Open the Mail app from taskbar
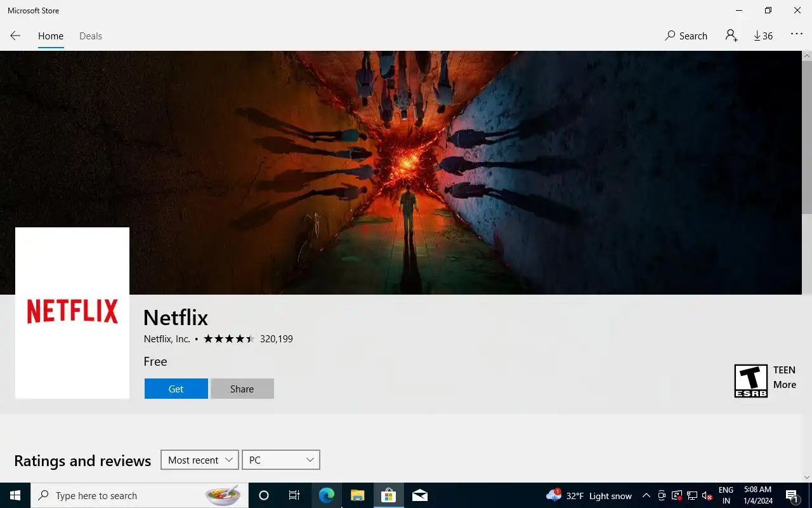Screen dimensions: 812x508 coord(419,495)
